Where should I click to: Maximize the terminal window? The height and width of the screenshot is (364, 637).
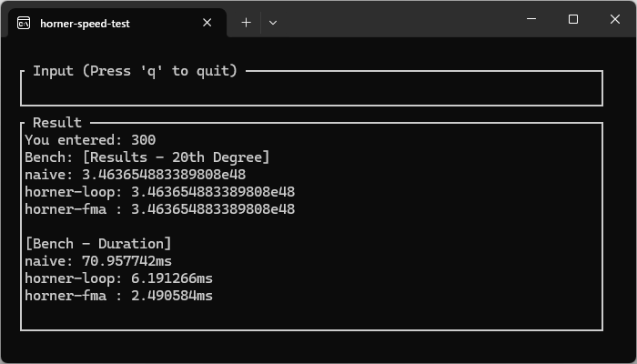pyautogui.click(x=572, y=19)
